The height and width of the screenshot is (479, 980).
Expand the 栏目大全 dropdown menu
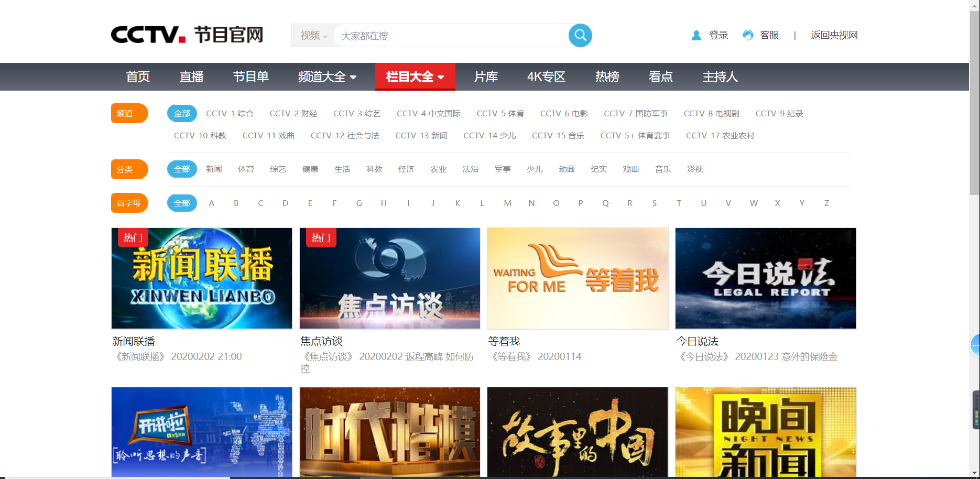coord(415,77)
